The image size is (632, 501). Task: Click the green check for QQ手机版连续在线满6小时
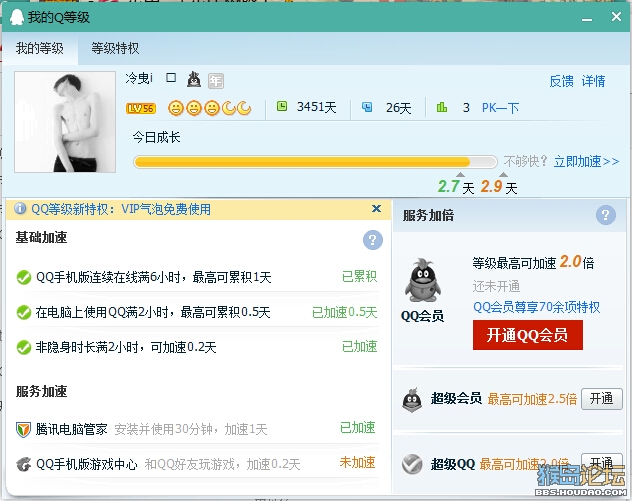click(x=24, y=277)
